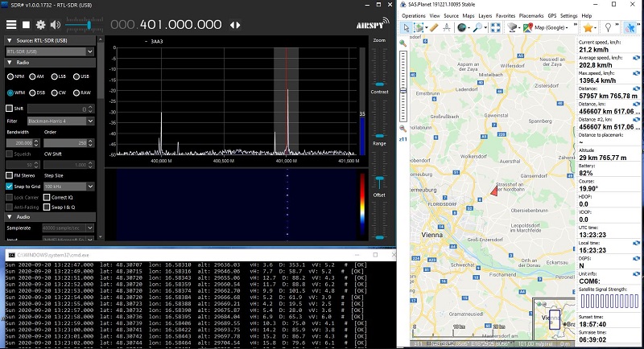Image resolution: width=644 pixels, height=349 pixels.
Task: Toggle full screen map view icon
Action: tap(496, 28)
